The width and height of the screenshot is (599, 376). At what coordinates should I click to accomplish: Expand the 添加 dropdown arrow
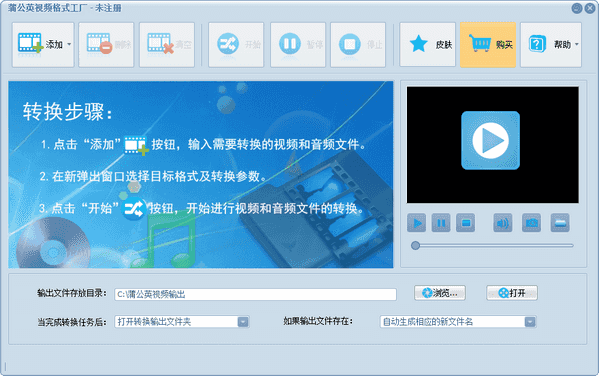click(69, 44)
